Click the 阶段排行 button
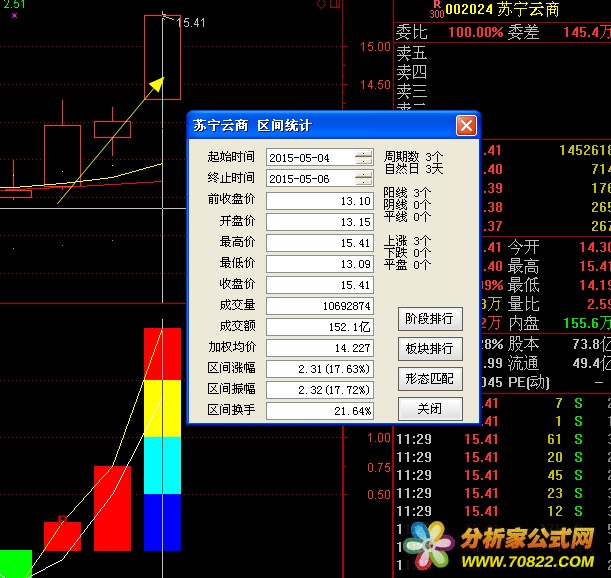Image resolution: width=611 pixels, height=578 pixels. (x=430, y=318)
